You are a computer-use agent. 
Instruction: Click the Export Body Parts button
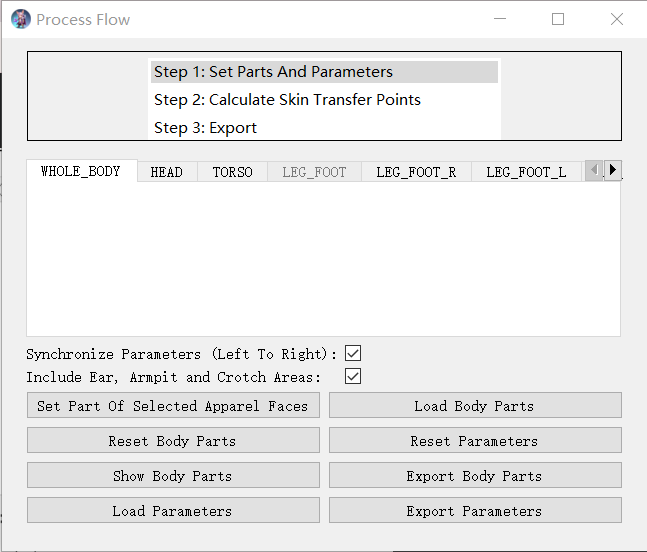click(x=475, y=476)
